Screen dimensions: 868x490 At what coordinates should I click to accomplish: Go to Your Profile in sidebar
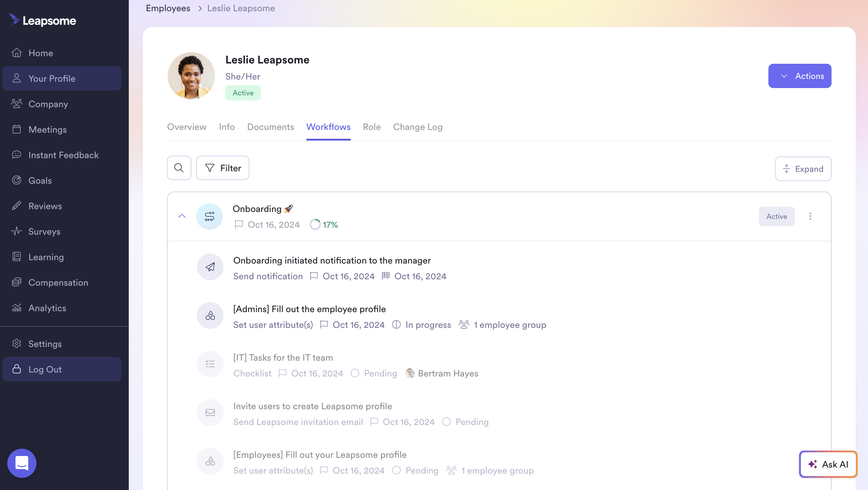62,78
